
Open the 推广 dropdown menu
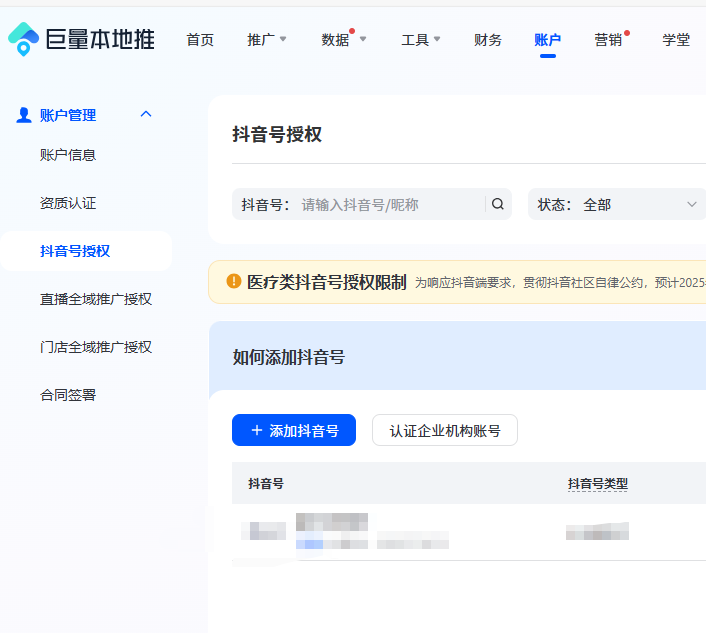pyautogui.click(x=267, y=40)
